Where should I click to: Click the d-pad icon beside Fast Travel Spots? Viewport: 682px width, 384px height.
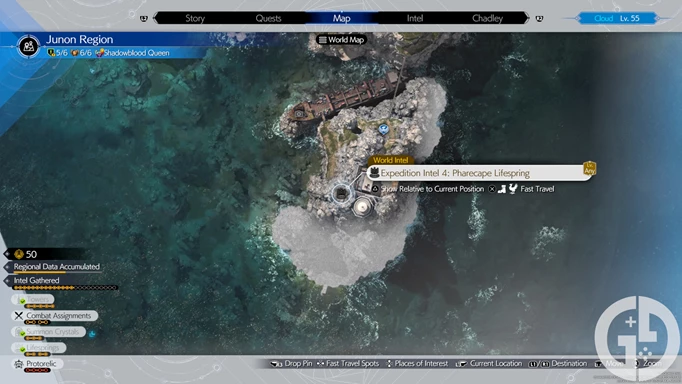click(321, 364)
